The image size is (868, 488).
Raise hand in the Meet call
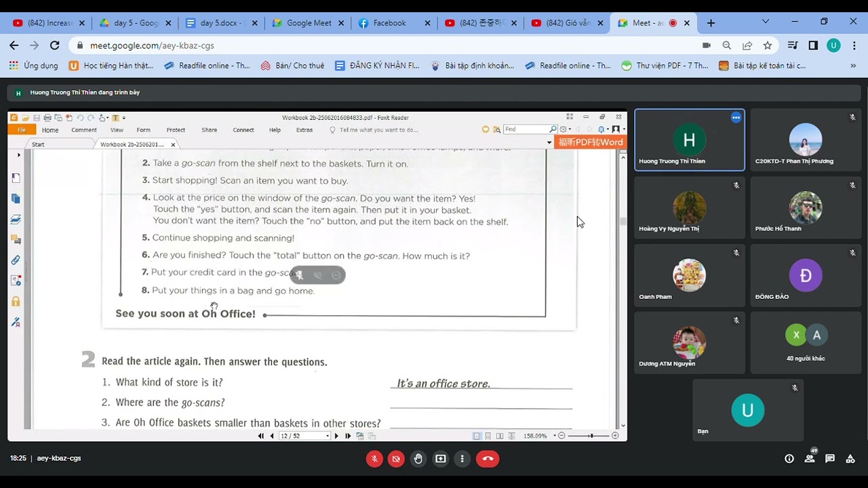click(418, 459)
